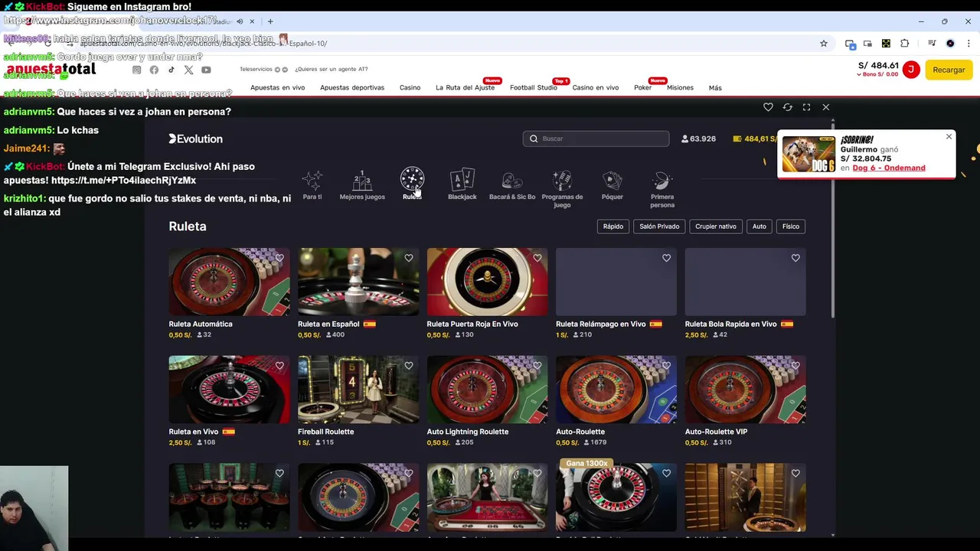Open the Ruleta en Español thumbnail
This screenshot has width=980, height=551.
(358, 282)
